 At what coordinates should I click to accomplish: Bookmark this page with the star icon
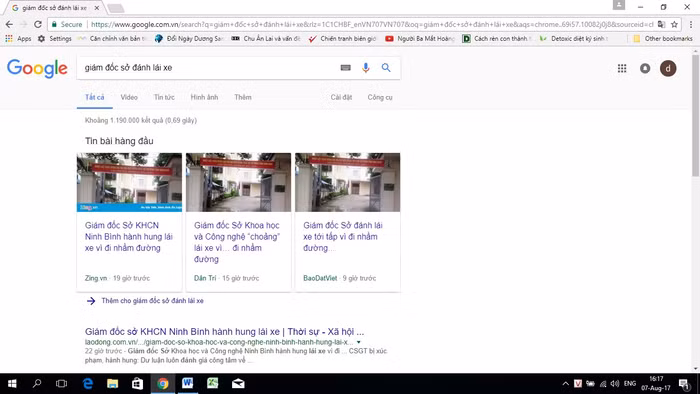coord(674,24)
